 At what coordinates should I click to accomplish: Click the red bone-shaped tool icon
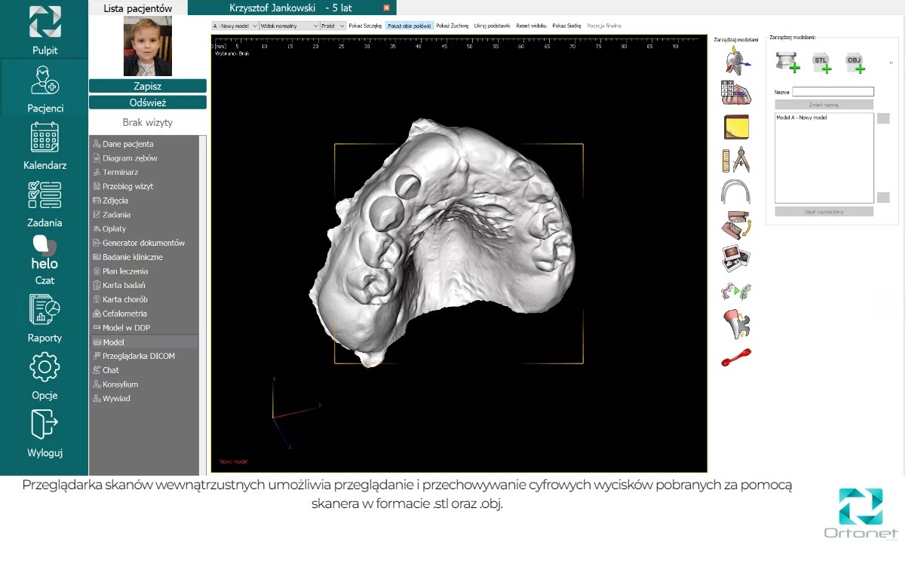735,357
